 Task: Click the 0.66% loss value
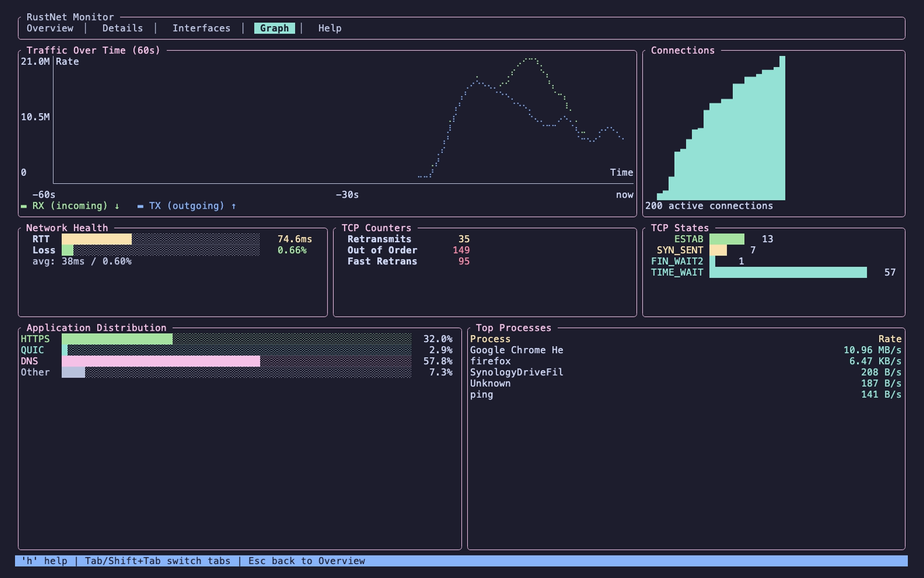point(292,250)
